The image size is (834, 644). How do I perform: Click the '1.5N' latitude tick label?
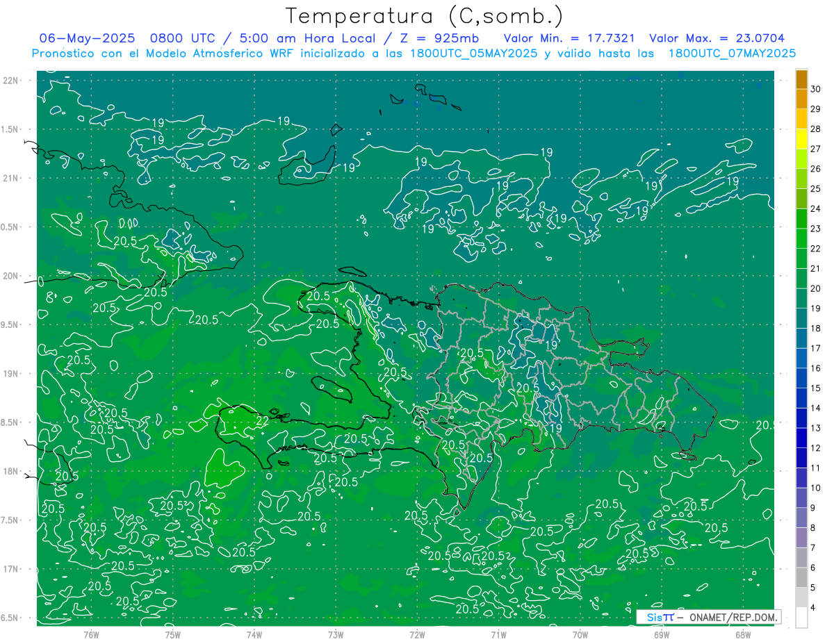point(9,130)
